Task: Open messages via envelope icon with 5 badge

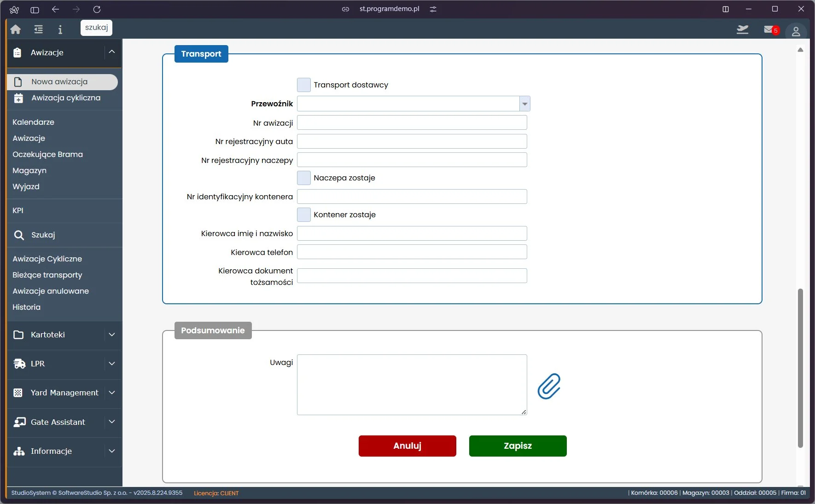Action: (x=768, y=29)
